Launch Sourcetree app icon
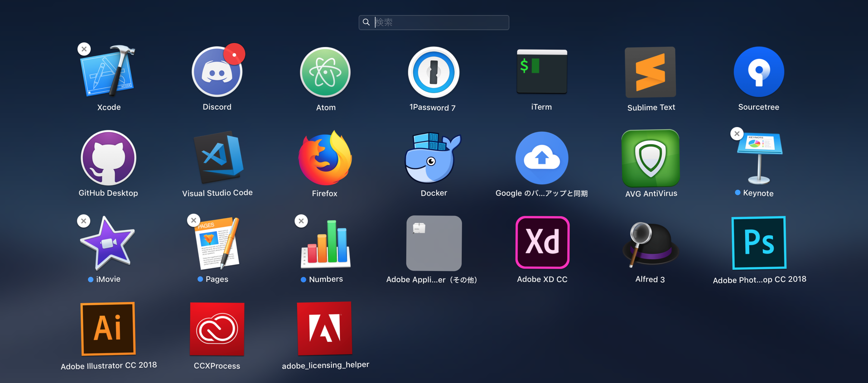868x383 pixels. 759,72
